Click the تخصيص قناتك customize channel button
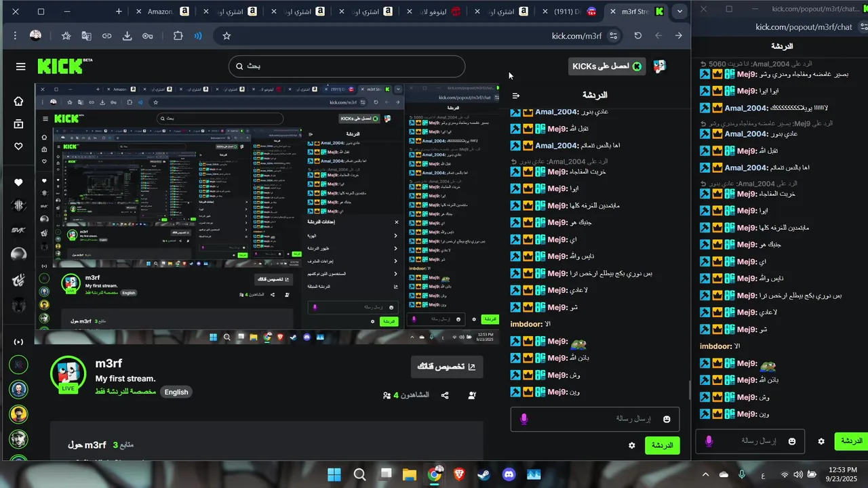 tap(447, 367)
